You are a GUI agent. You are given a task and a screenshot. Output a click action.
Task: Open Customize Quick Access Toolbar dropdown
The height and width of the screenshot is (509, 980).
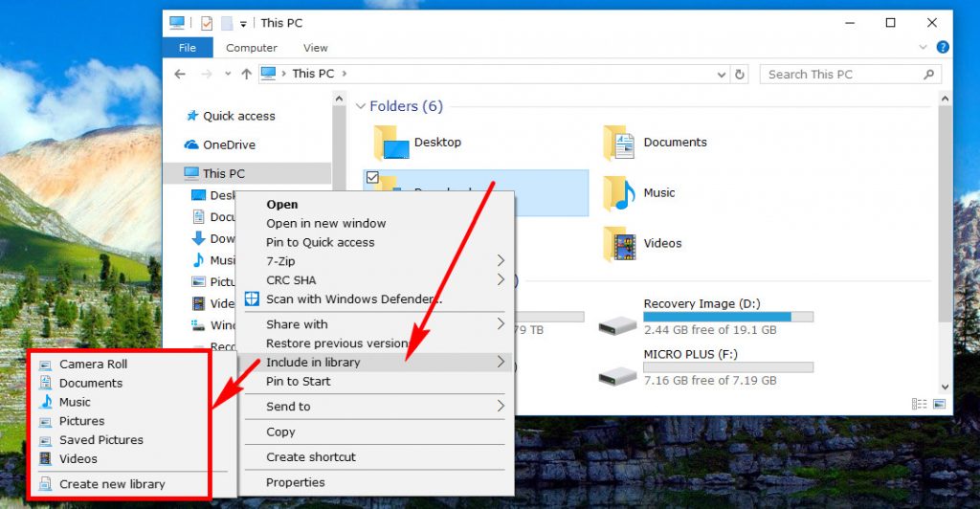pyautogui.click(x=243, y=24)
